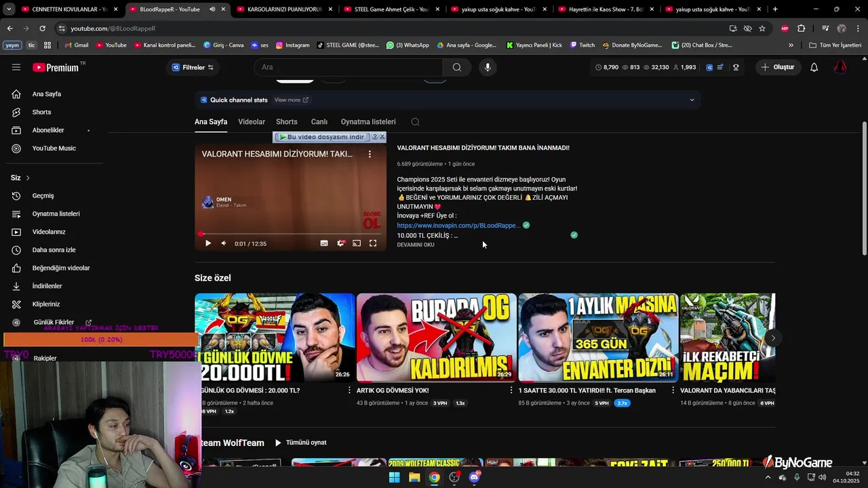Click the page vertical scrollbar
This screenshot has width=868, height=488.
(x=864, y=188)
